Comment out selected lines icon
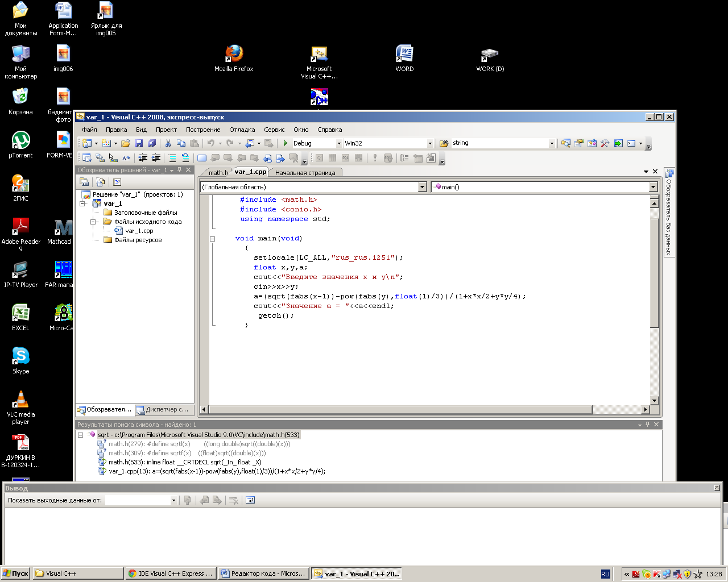 click(x=172, y=158)
